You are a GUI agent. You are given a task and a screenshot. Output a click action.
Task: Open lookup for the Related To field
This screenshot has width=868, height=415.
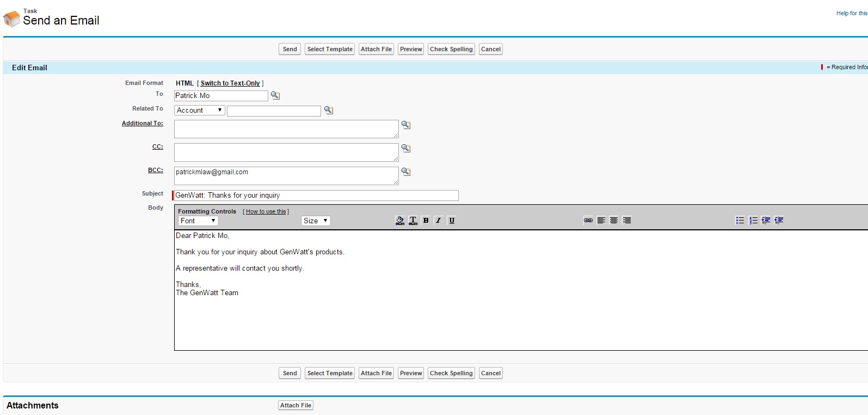pyautogui.click(x=329, y=110)
